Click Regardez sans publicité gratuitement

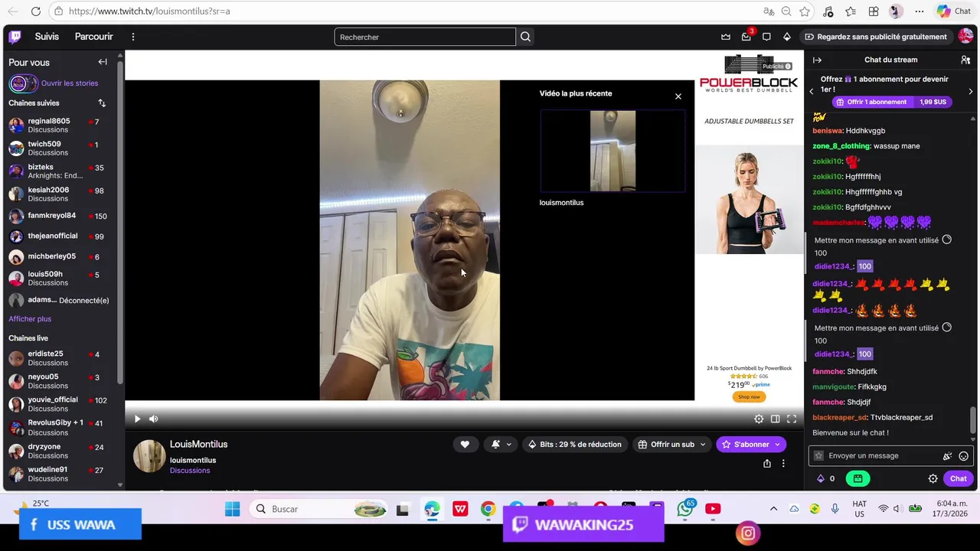tap(875, 37)
